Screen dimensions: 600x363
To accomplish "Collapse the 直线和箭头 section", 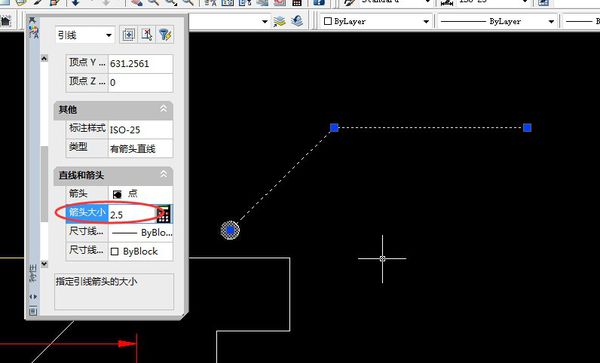I will (163, 174).
